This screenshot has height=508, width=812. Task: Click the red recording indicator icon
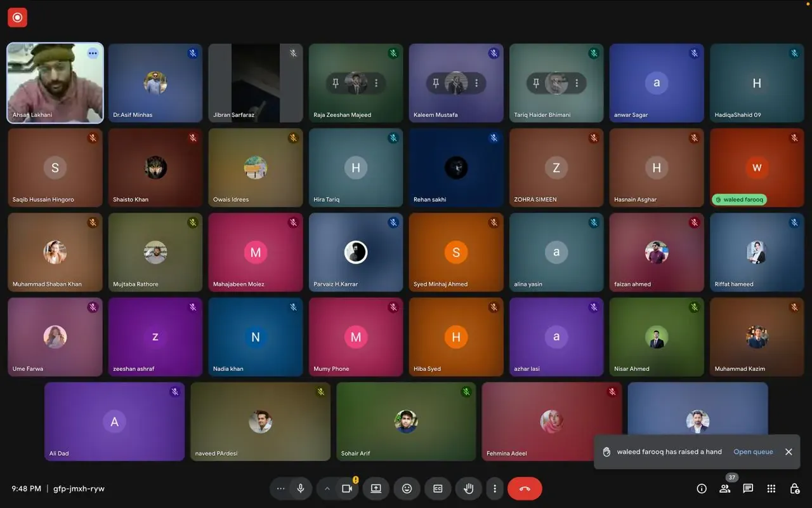pyautogui.click(x=17, y=18)
